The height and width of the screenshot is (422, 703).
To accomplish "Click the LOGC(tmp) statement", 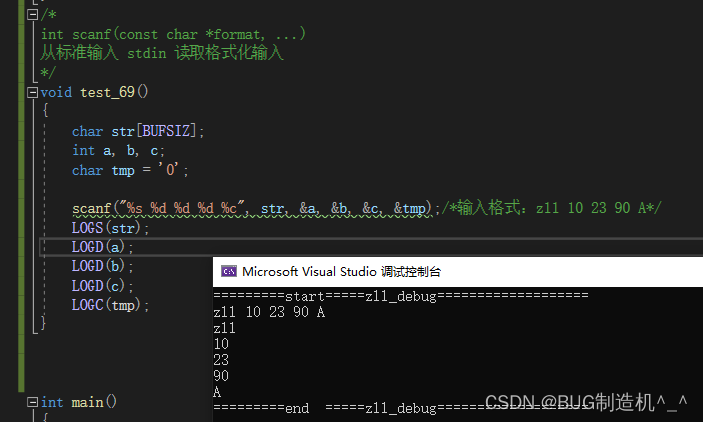I will pos(110,305).
